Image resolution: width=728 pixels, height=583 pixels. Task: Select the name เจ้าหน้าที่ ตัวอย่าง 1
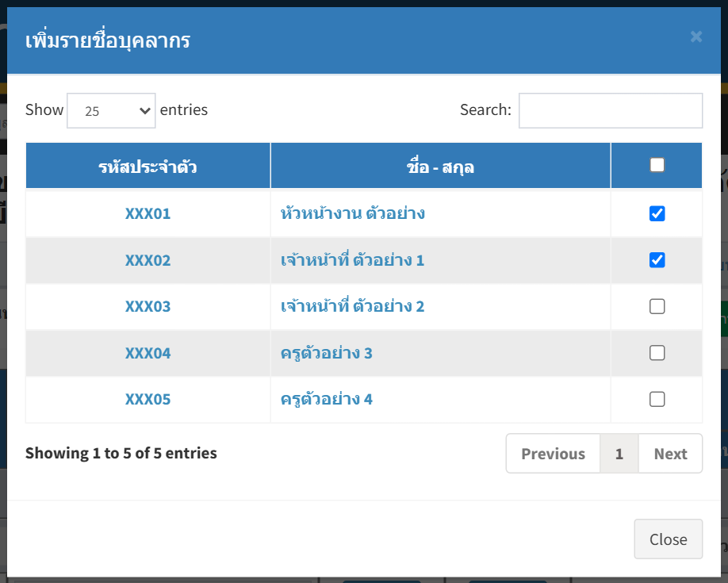pos(352,259)
